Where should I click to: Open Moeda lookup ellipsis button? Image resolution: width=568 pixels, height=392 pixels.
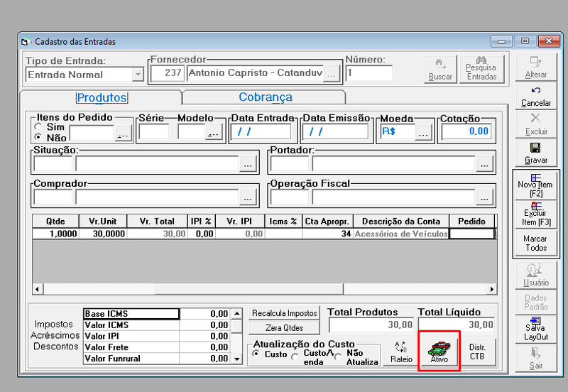[x=423, y=132]
